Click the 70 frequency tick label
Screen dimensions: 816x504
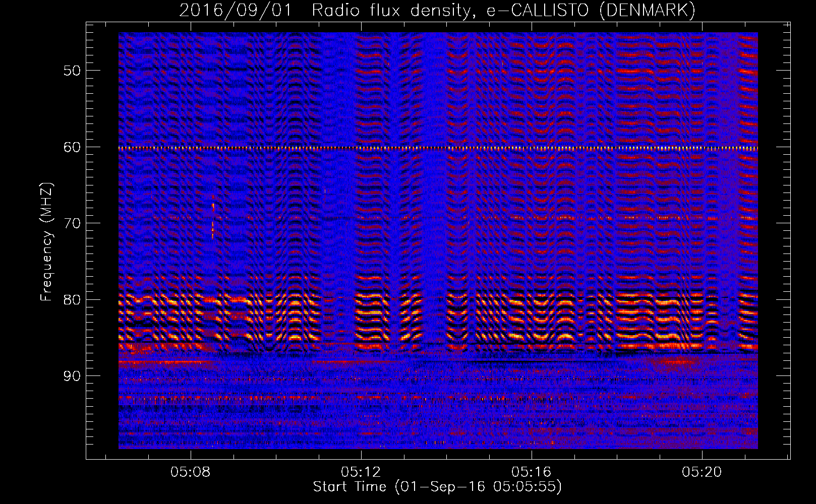(72, 223)
